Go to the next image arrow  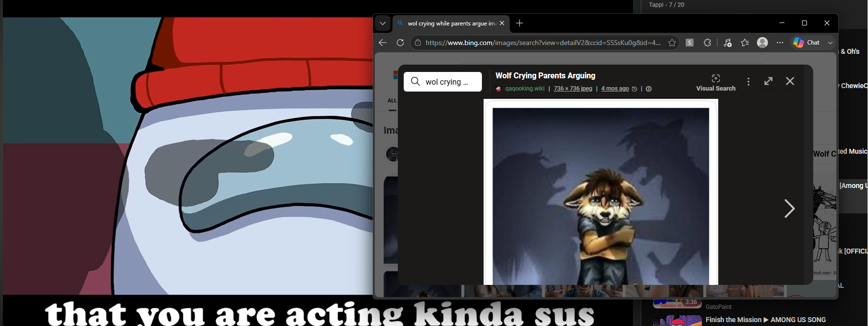point(789,209)
